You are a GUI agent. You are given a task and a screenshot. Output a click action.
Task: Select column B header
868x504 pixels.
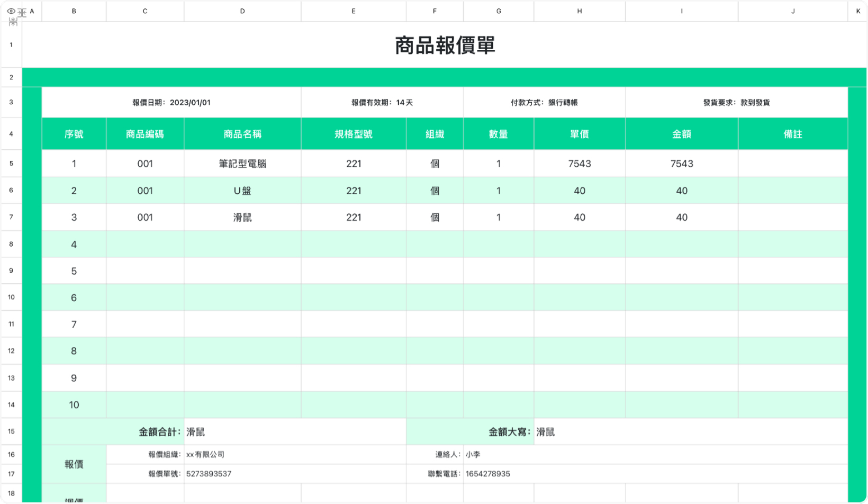(x=74, y=11)
